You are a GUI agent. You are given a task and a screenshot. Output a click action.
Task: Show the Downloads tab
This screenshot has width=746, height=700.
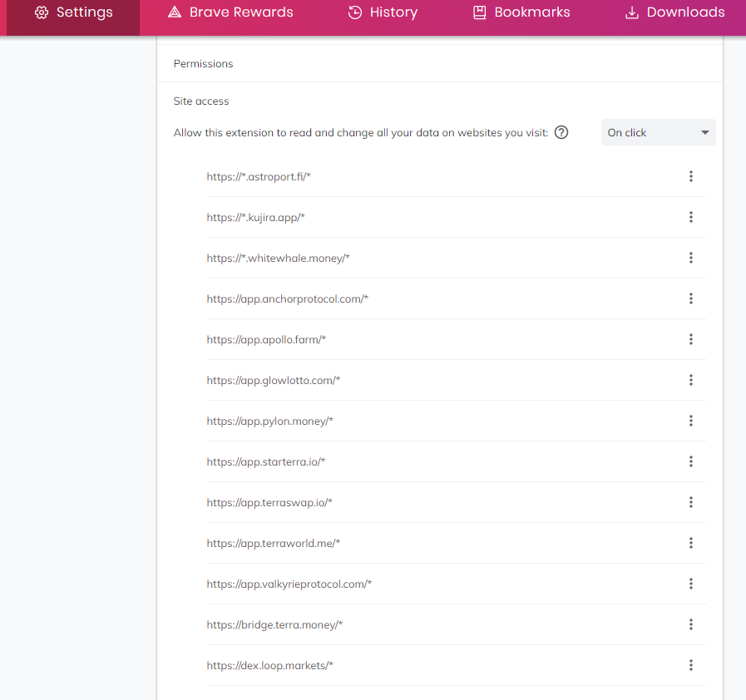click(674, 12)
